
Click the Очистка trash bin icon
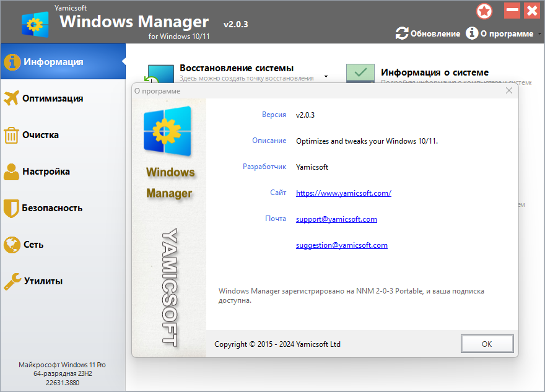pyautogui.click(x=11, y=135)
